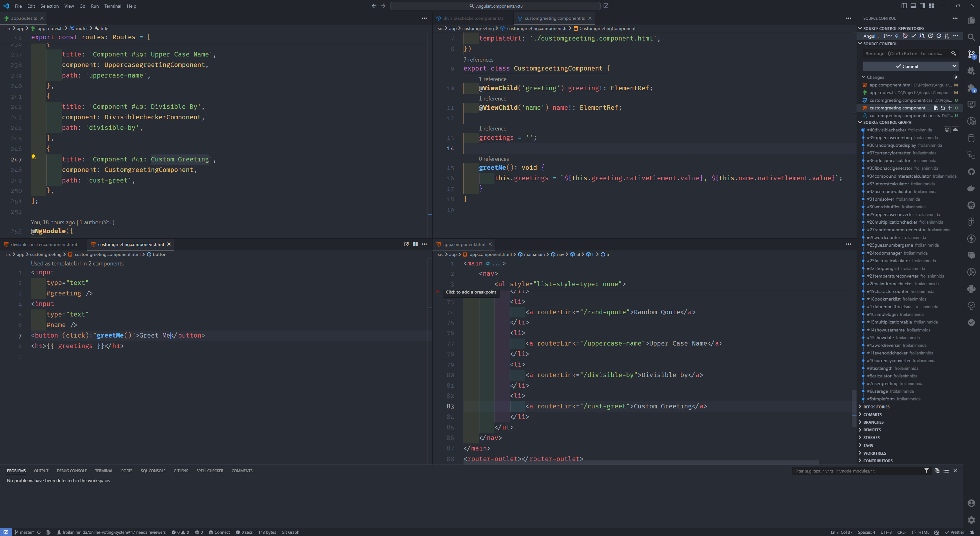
Task: Expand the BRANCHES section
Action: coord(873,422)
